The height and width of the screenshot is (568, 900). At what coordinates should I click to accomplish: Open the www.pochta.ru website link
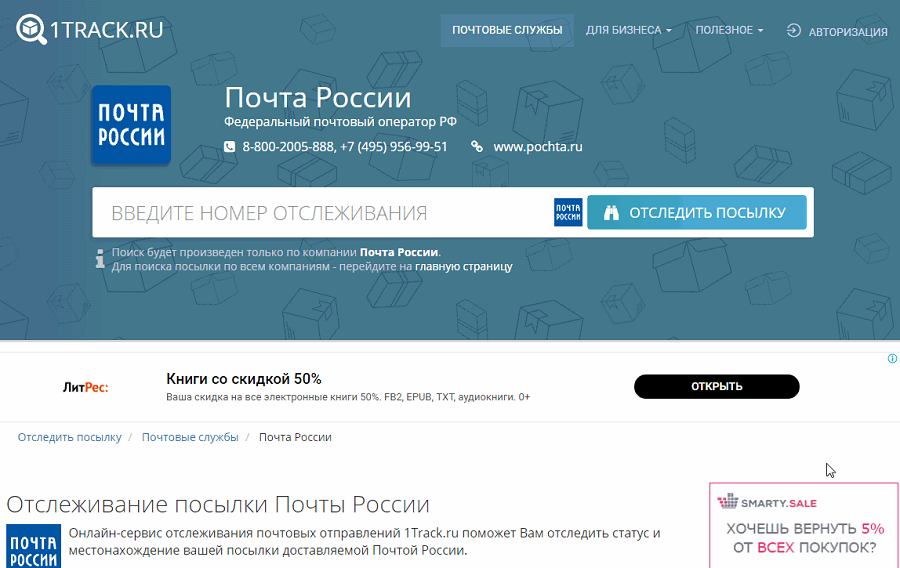[538, 147]
